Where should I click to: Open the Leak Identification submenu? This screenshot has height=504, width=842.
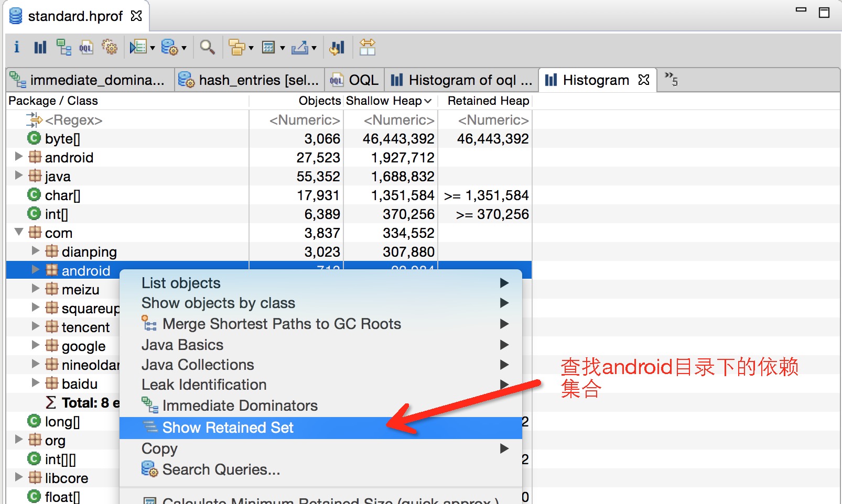tap(203, 385)
